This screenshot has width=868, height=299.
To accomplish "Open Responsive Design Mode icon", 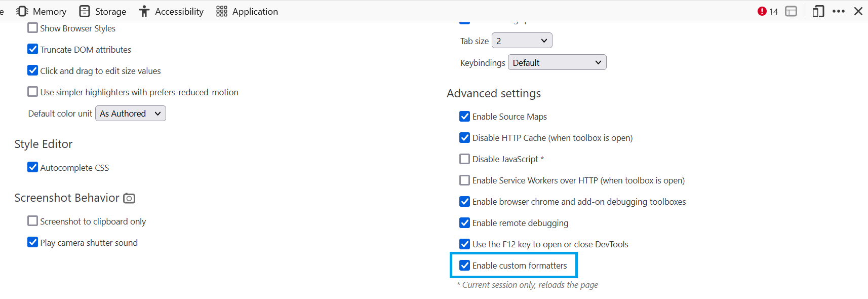I will (x=818, y=11).
